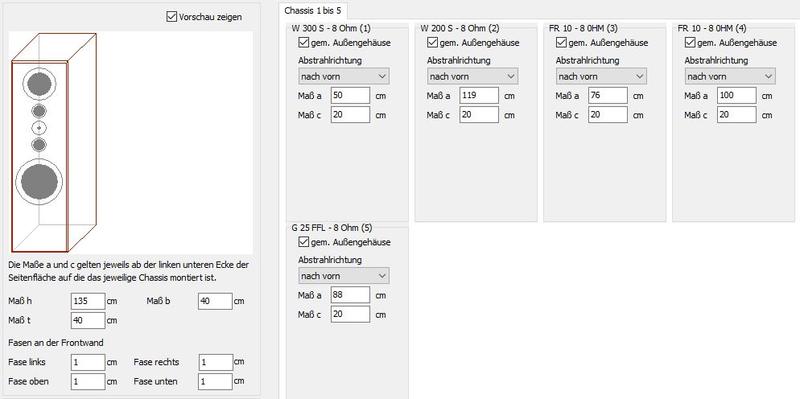This screenshot has width=800, height=399.
Task: Click Maß c field of FR 10 (3)
Action: coord(608,115)
